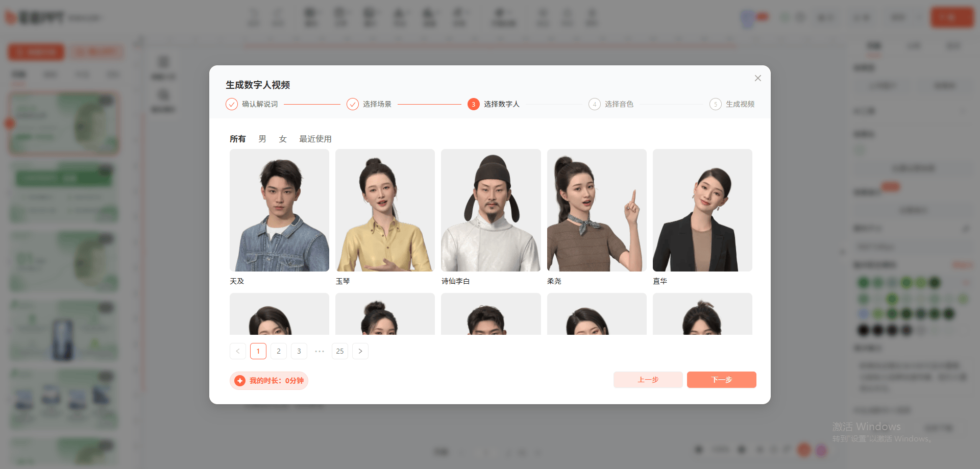Pick the 柔尧 digital human
This screenshot has width=980, height=469.
[x=597, y=210]
